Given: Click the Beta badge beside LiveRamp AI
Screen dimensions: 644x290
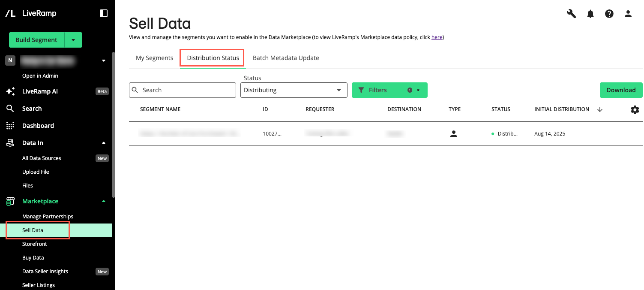Looking at the screenshot, I should click(102, 91).
